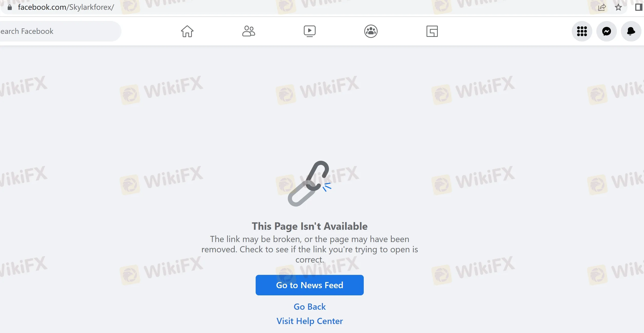Image resolution: width=644 pixels, height=333 pixels.
Task: Click the Go to News Feed button
Action: (309, 285)
